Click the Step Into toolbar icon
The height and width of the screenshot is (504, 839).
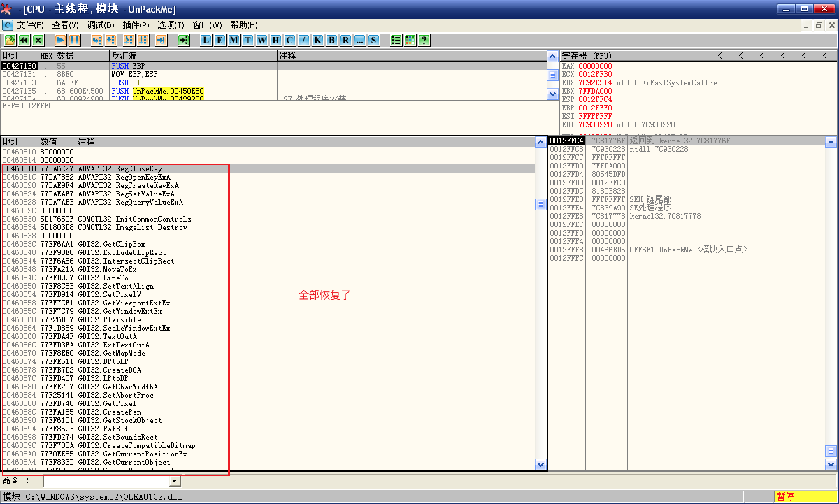pyautogui.click(x=96, y=41)
